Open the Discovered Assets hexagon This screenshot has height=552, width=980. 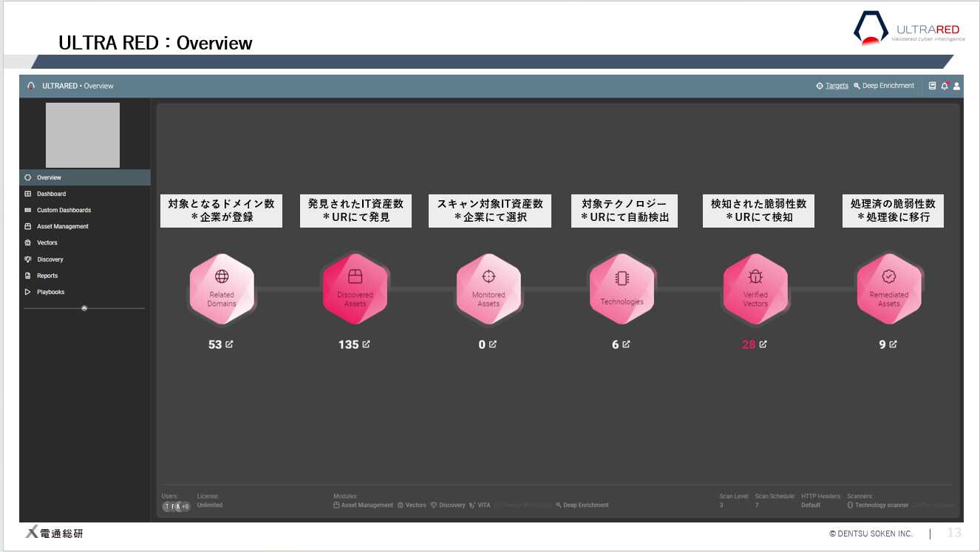[355, 287]
